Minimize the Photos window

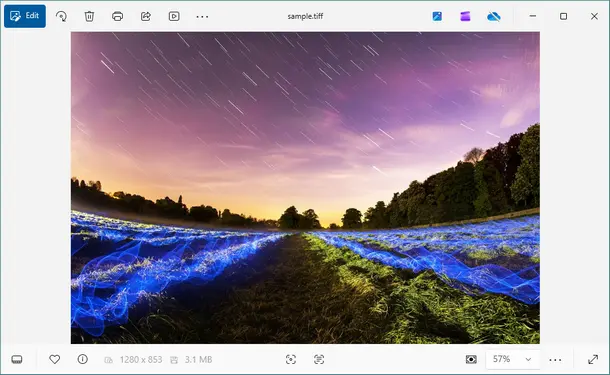533,16
